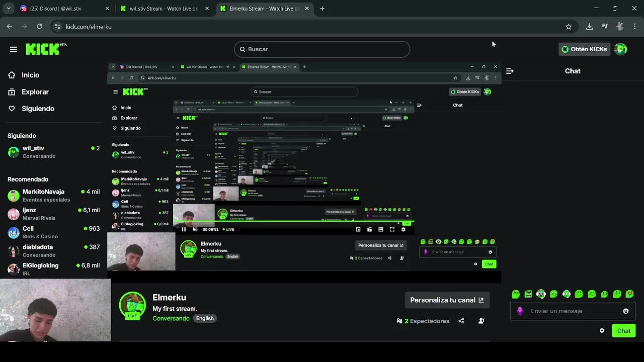Open user profile avatar menu
This screenshot has height=362, width=644.
pos(621,49)
